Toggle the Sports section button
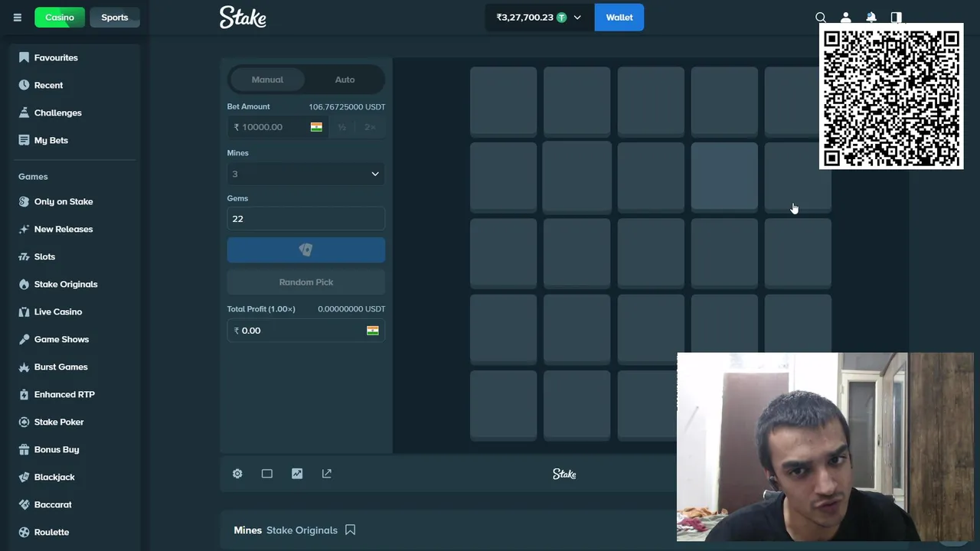This screenshot has width=980, height=551. point(115,17)
